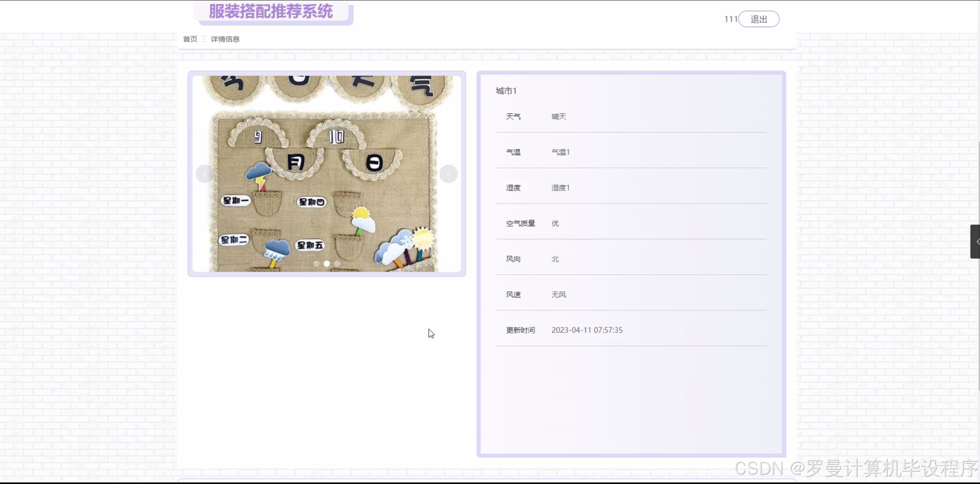Click the 服装搭配推荐系统 site title

[x=271, y=12]
